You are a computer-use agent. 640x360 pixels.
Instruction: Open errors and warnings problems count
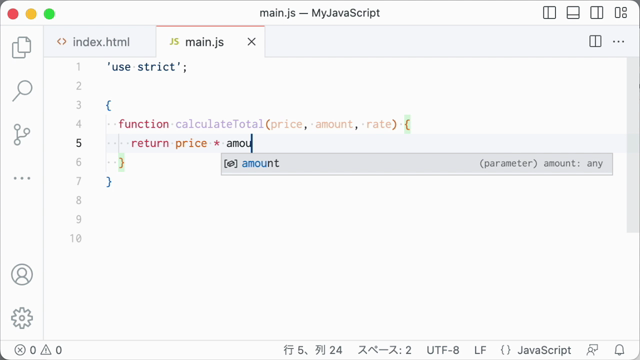(x=38, y=350)
